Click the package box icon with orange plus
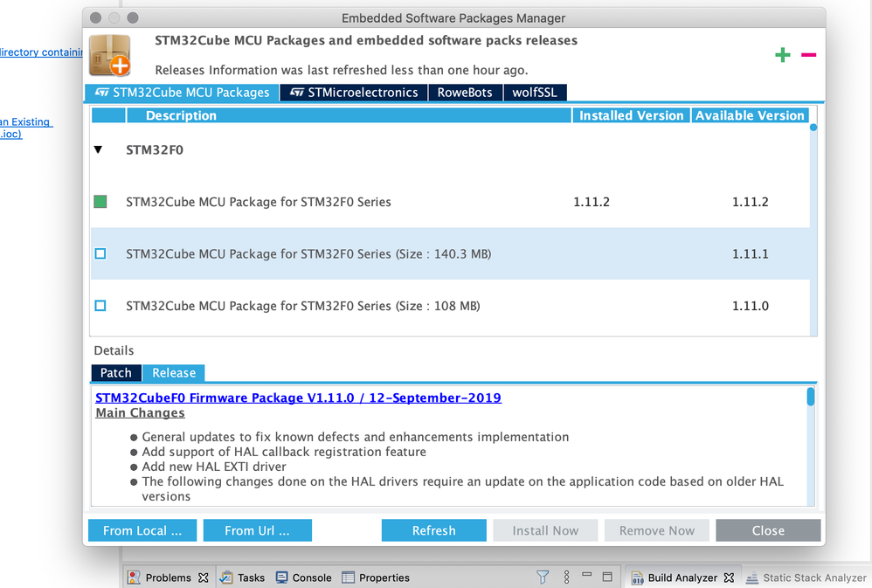This screenshot has width=872, height=588. coord(110,55)
